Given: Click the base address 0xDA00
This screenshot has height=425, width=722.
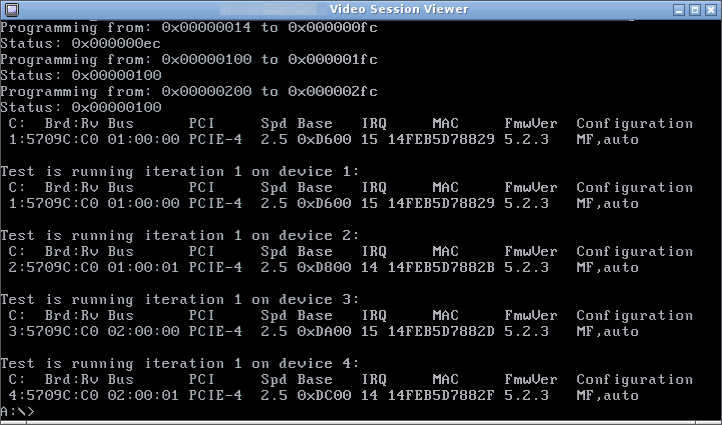Looking at the screenshot, I should coord(324,331).
